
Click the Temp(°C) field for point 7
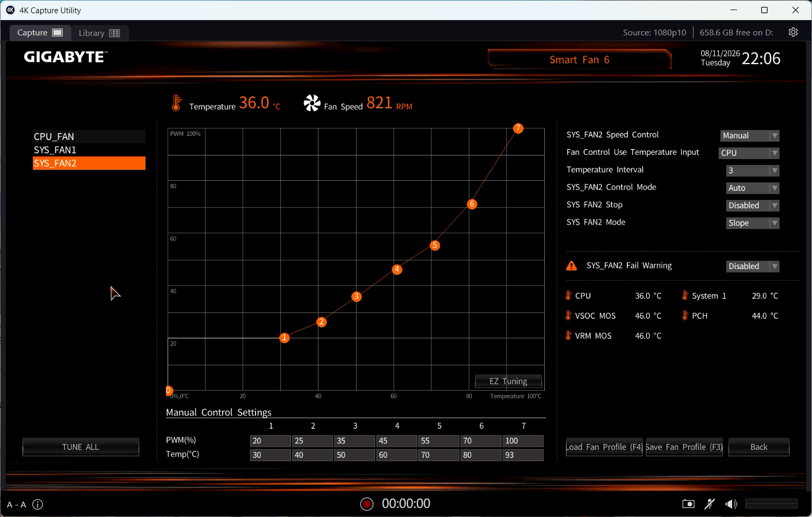coord(523,455)
